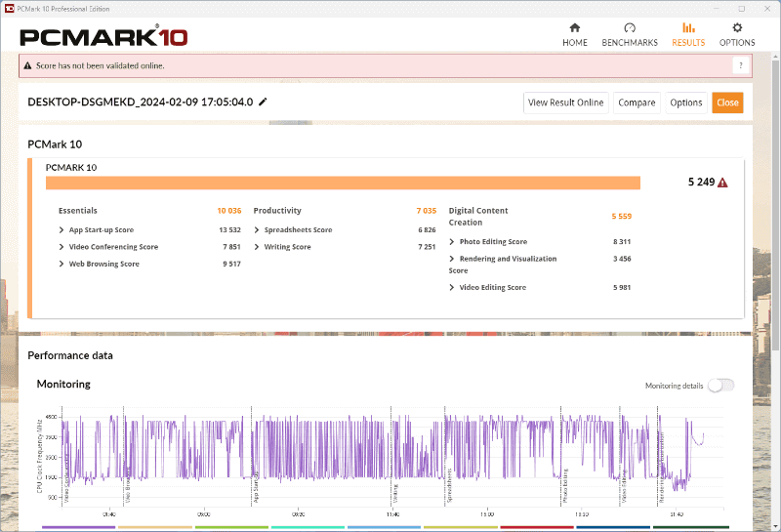The image size is (781, 532).
Task: Open OPTIONS tab label
Action: [x=737, y=43]
